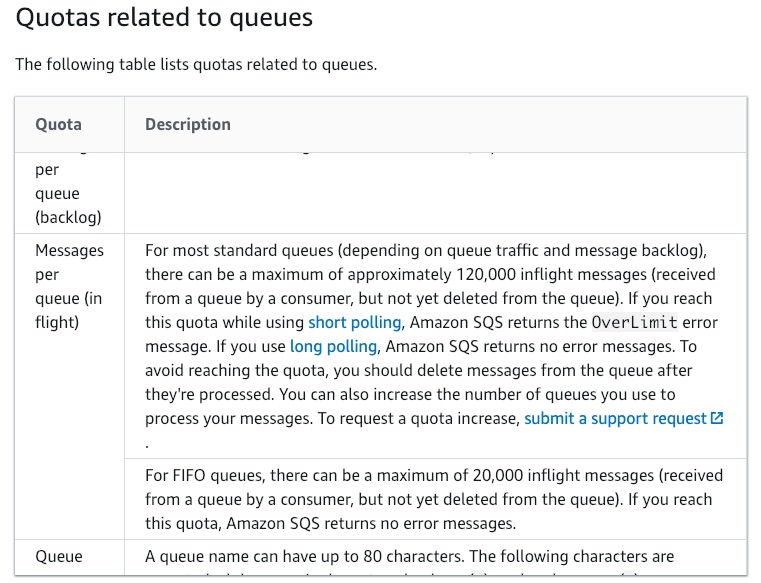Click the Description column header

pyautogui.click(x=188, y=124)
